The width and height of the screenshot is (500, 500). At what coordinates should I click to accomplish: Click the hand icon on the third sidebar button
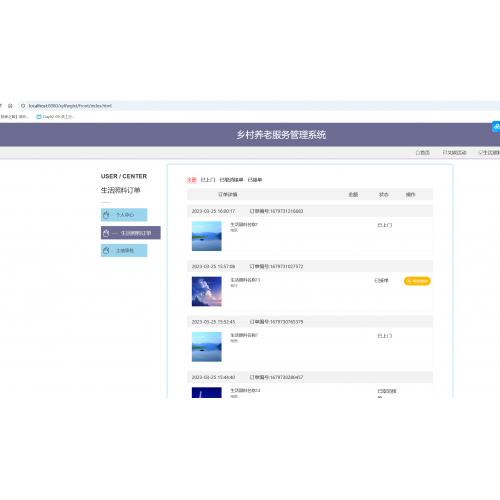tap(106, 250)
